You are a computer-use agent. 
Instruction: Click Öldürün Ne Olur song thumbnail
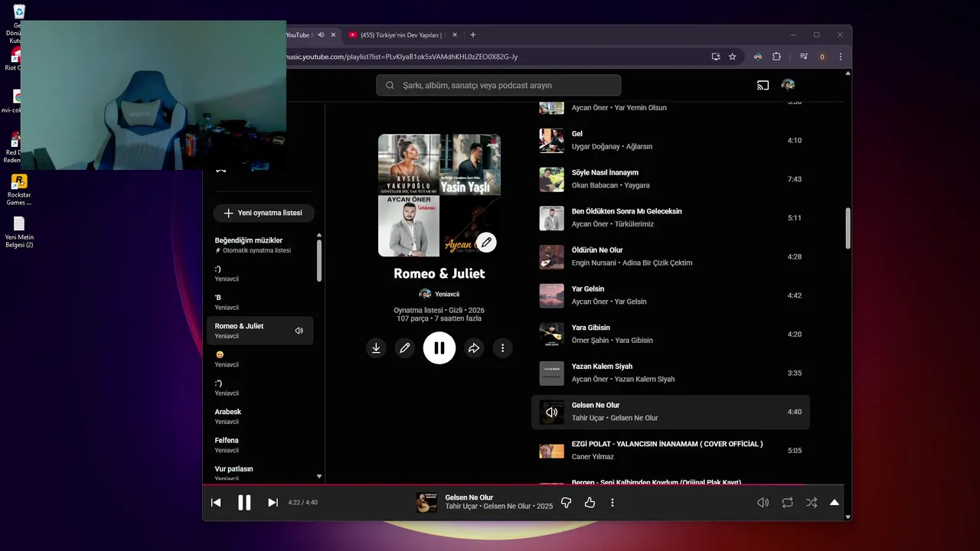tap(551, 256)
